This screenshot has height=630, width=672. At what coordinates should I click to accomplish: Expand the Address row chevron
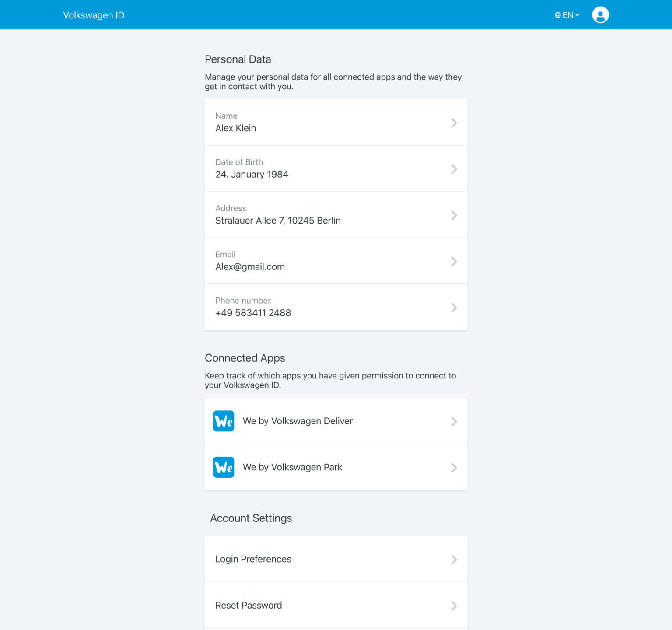(x=454, y=215)
